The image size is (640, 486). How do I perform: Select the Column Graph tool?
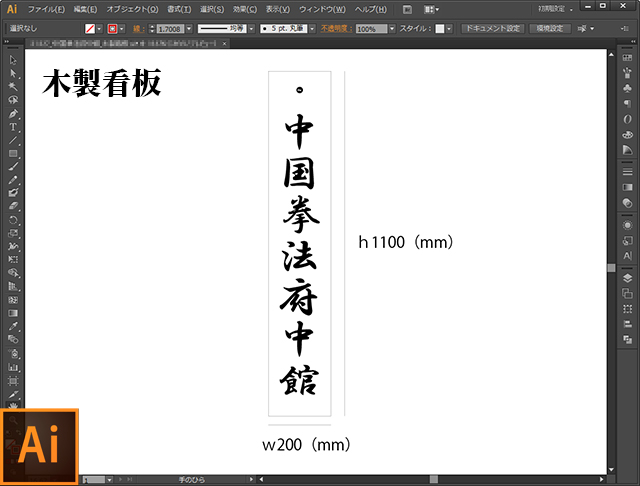point(13,367)
